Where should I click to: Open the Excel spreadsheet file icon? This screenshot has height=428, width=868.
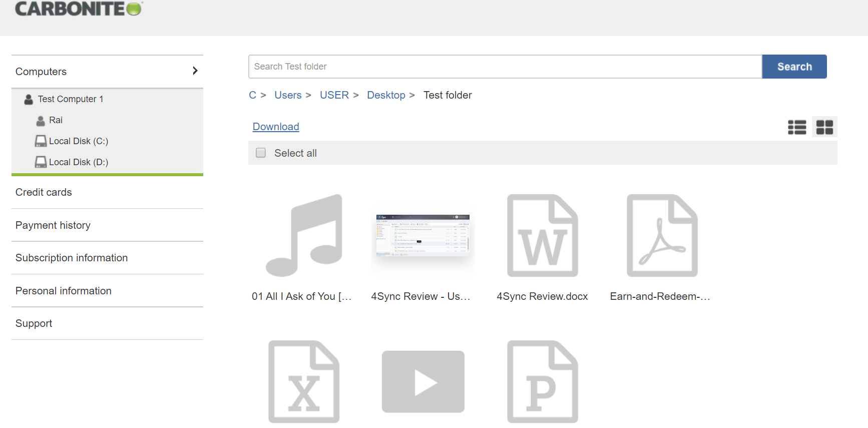(x=304, y=381)
